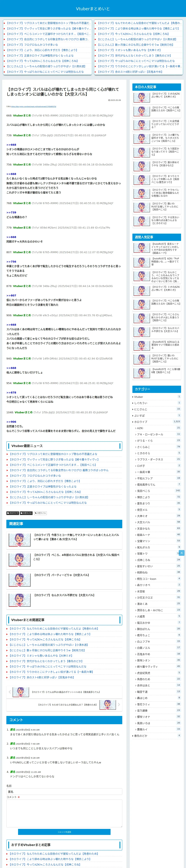The height and width of the screenshot is (868, 186).
Task: Click the outlined 大空スバル tag with tag icon
Action: click(x=41, y=513)
